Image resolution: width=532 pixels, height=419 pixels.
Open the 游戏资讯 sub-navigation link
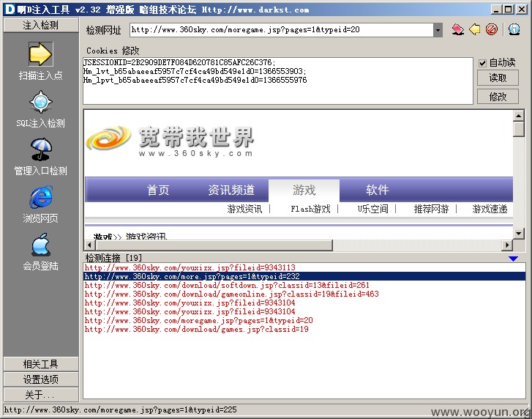pos(244,209)
